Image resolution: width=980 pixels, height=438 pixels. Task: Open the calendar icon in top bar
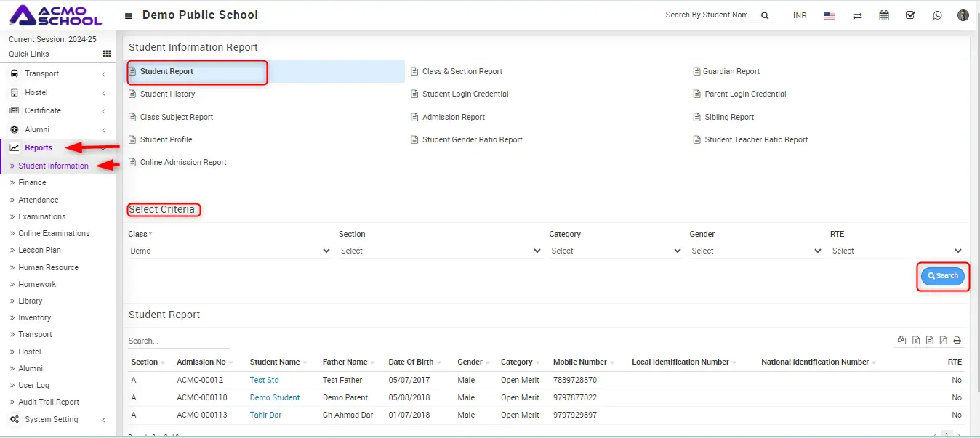(x=884, y=15)
